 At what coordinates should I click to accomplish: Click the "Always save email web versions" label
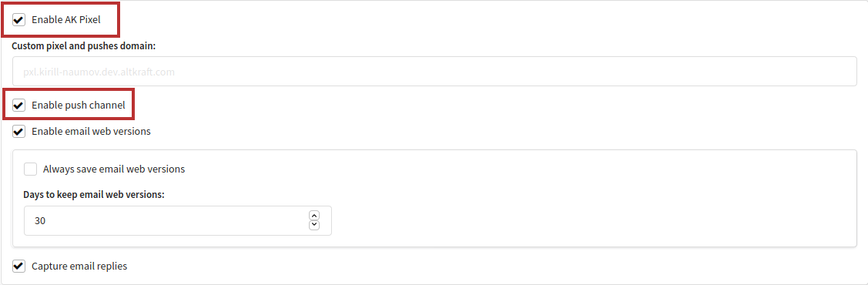[x=114, y=169]
